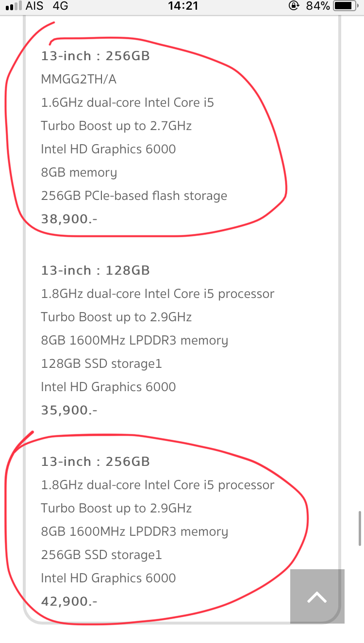Tap the 14:21 clock in status bar

[x=182, y=6]
